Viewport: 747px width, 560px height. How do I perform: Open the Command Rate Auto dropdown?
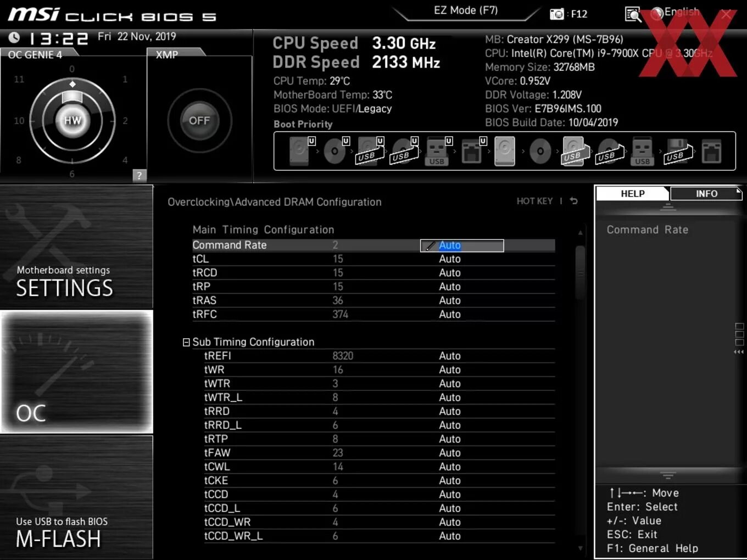pyautogui.click(x=462, y=245)
